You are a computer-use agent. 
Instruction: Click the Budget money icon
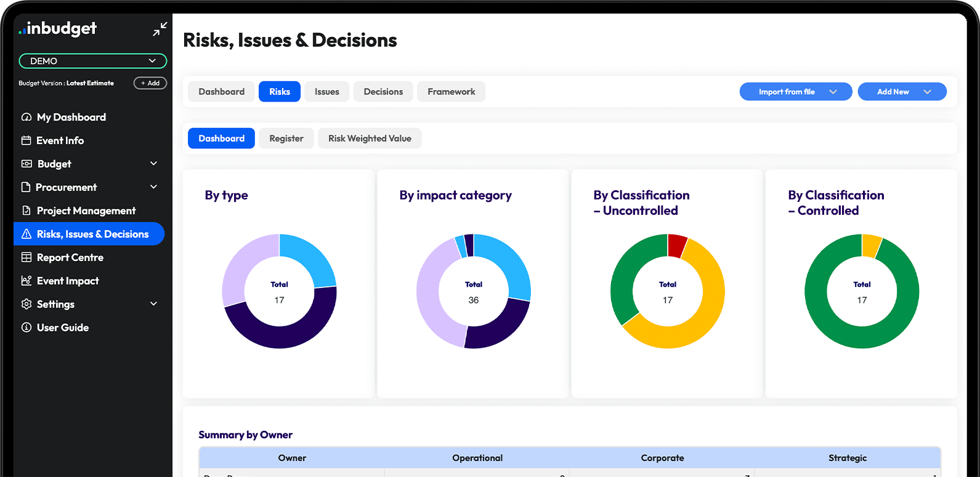click(26, 164)
